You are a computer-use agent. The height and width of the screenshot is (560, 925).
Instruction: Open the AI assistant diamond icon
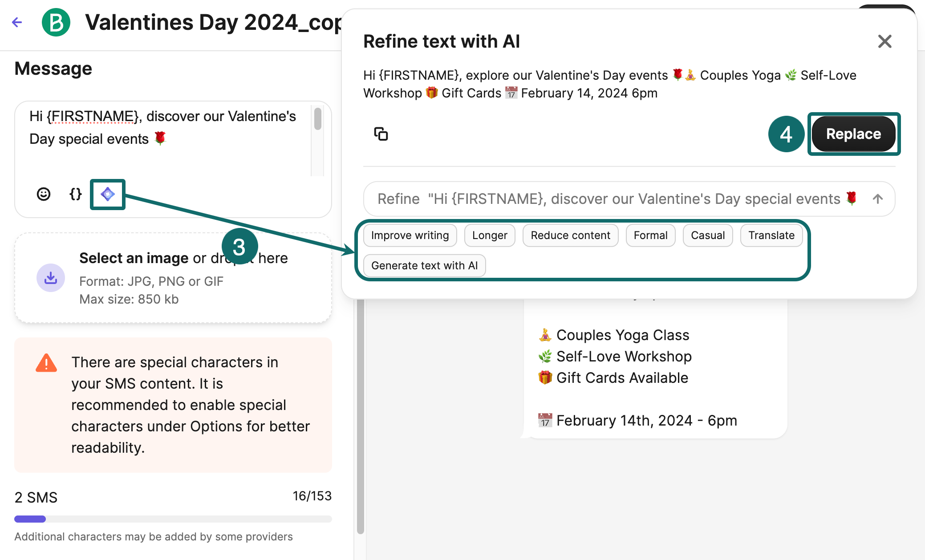coord(108,194)
